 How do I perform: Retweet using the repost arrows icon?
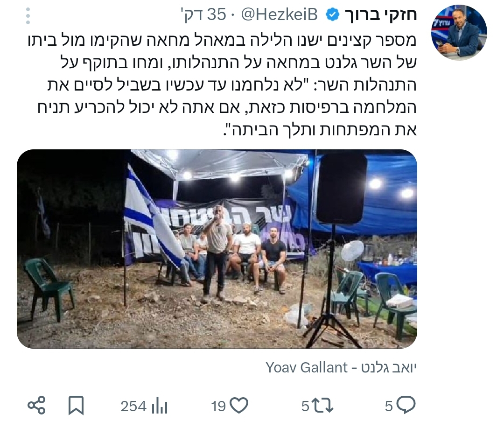[x=323, y=406]
